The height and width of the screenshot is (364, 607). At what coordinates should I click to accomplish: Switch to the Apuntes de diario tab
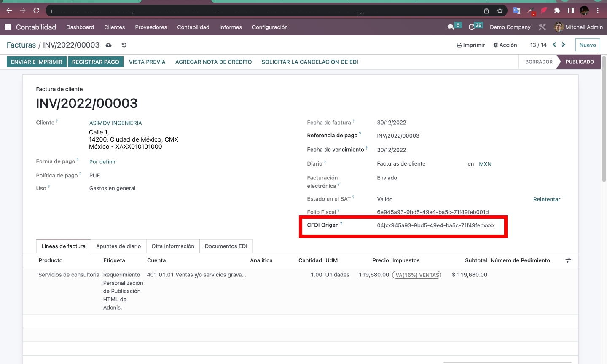[x=118, y=246]
